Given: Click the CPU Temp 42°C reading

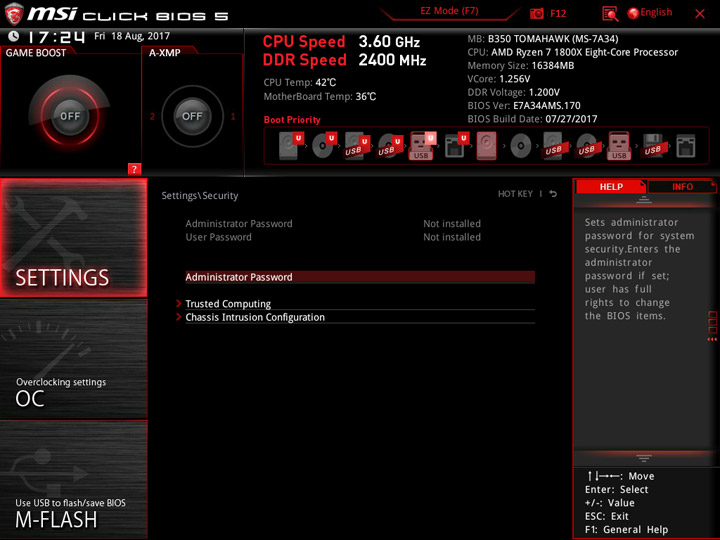Looking at the screenshot, I should (x=299, y=83).
